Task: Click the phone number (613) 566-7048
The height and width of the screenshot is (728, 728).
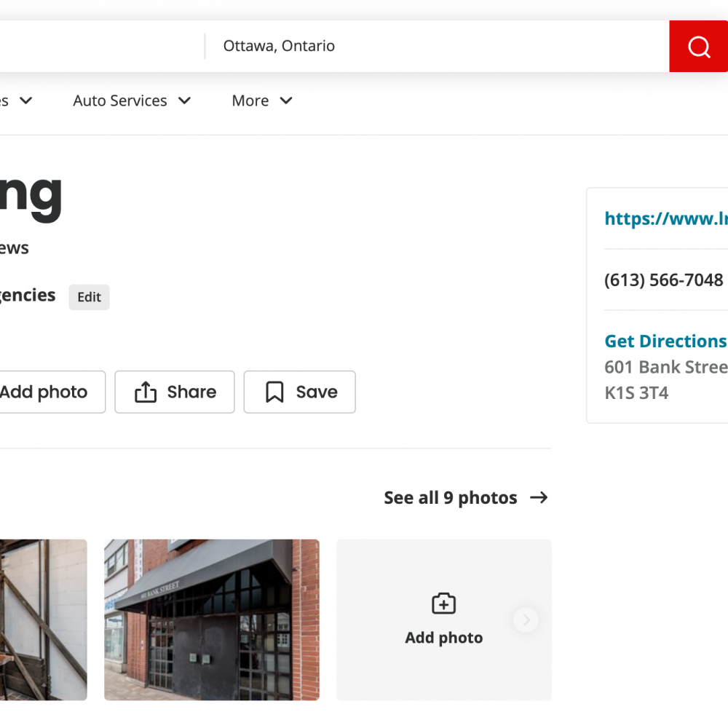Action: (x=664, y=280)
